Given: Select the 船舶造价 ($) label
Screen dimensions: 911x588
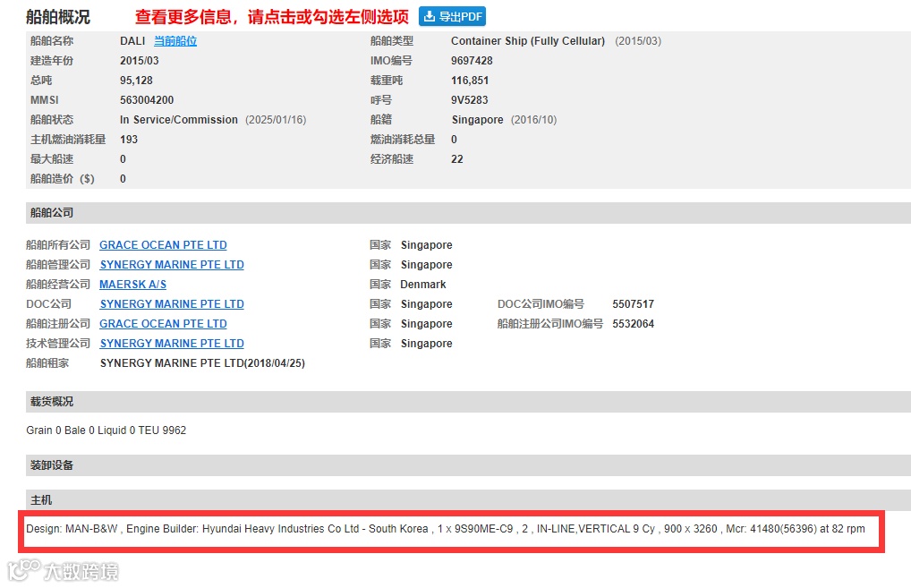Looking at the screenshot, I should 62,179.
